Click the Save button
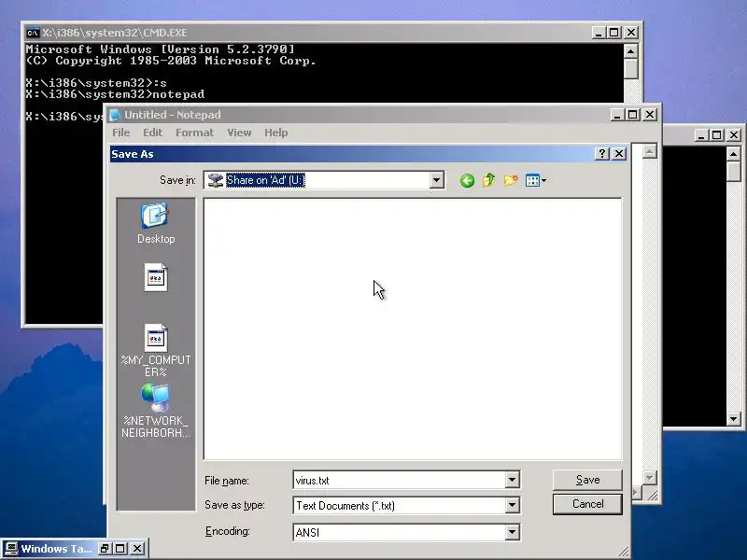 pos(587,480)
